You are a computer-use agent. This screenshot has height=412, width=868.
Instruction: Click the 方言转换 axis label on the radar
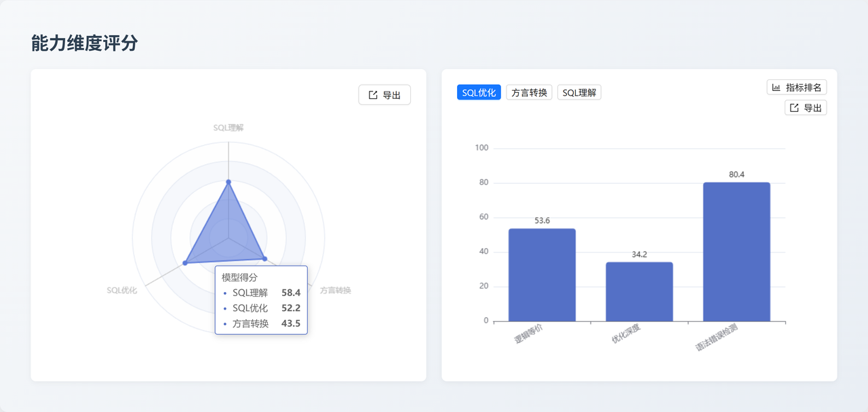point(334,289)
